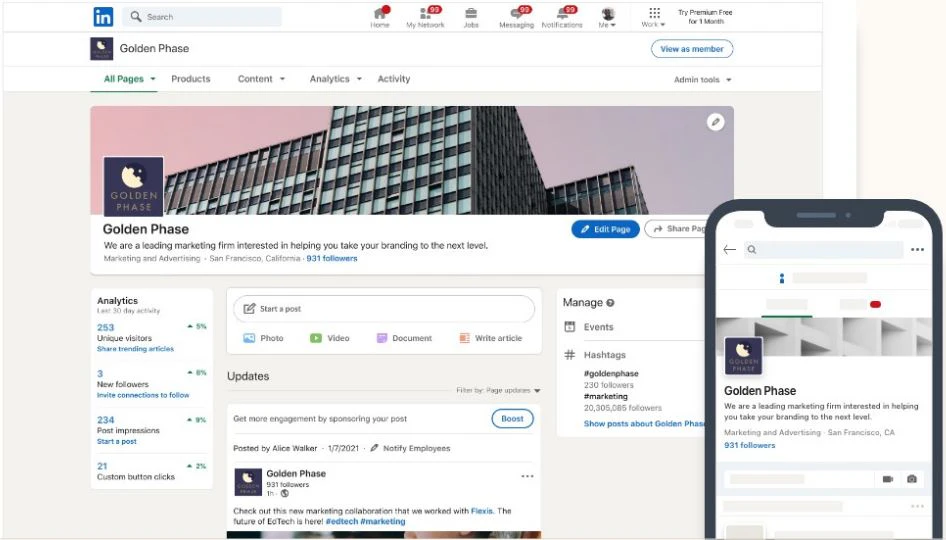
Task: Open the Work apps grid
Action: point(654,17)
